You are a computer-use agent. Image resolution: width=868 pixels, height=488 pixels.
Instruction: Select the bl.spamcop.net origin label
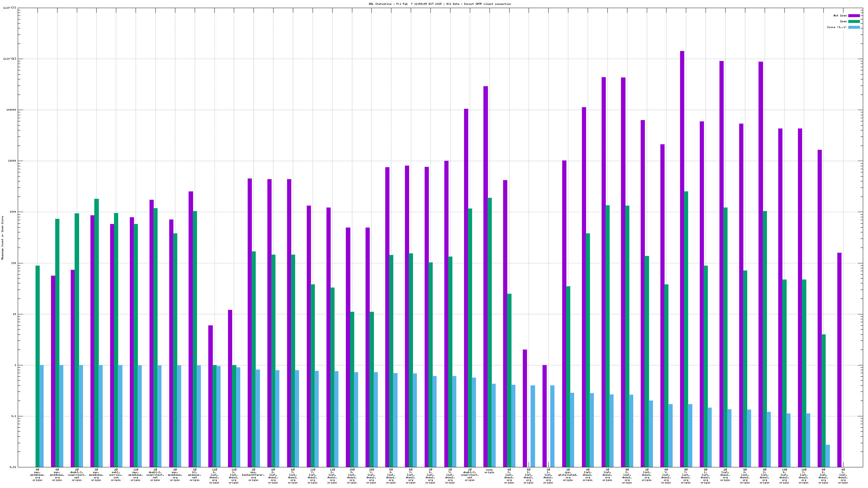pos(194,474)
